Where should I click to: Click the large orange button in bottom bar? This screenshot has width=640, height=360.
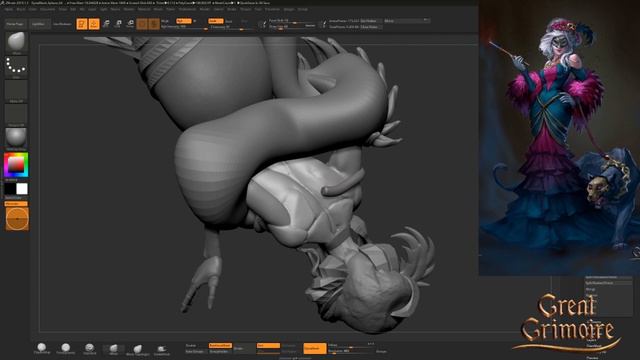(x=315, y=348)
